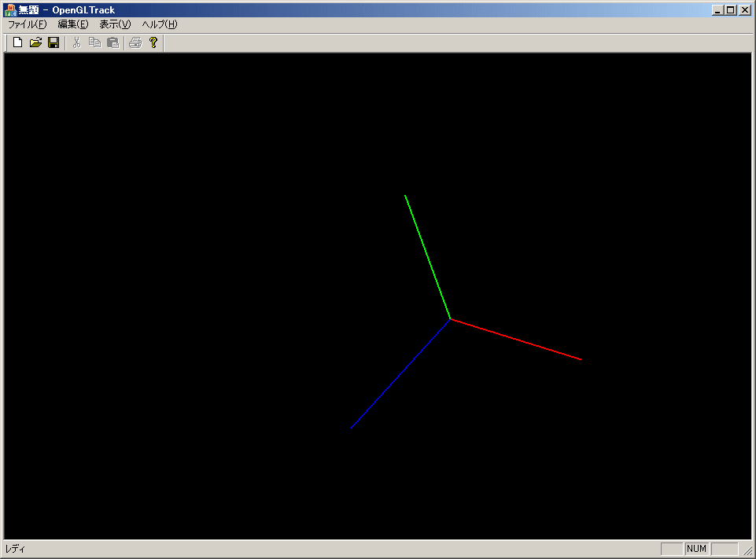Open the ファイル(F) menu
756x559 pixels.
[x=28, y=24]
